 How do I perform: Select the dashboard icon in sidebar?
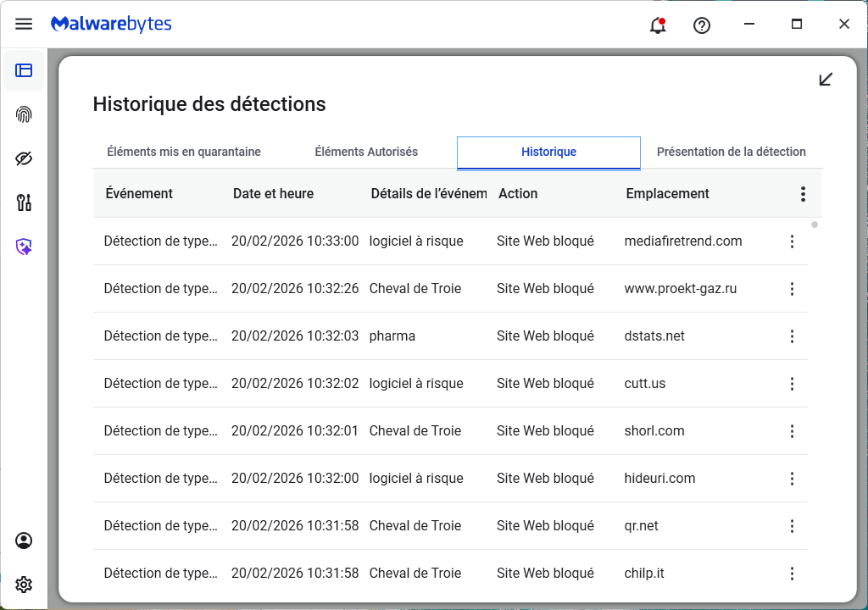(24, 70)
